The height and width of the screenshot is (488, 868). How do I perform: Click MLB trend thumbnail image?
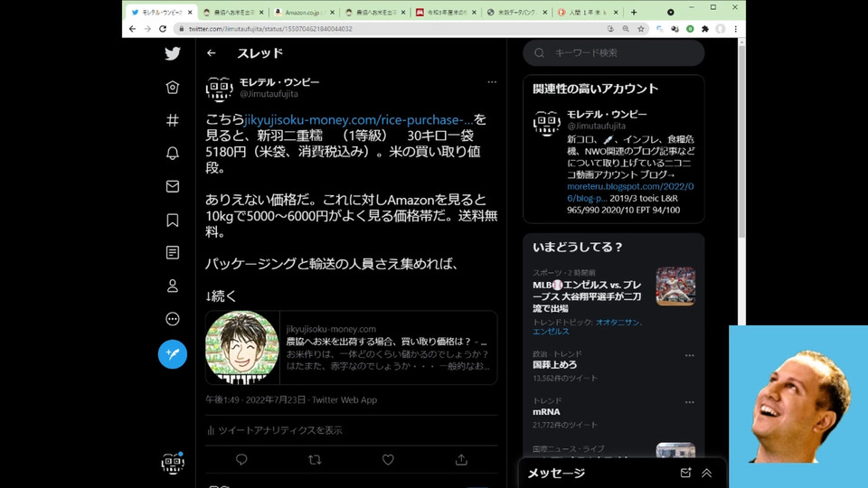675,286
